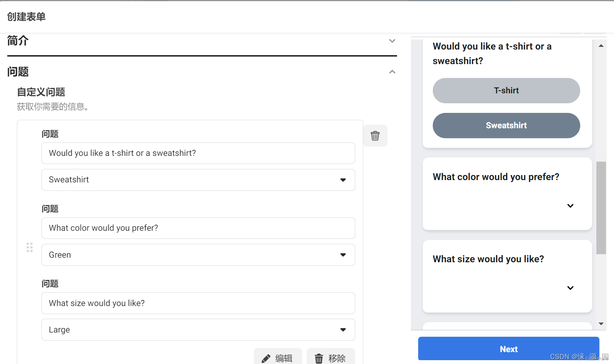Open the Sweatshirt answer dropdown
614x364 pixels.
tap(198, 180)
